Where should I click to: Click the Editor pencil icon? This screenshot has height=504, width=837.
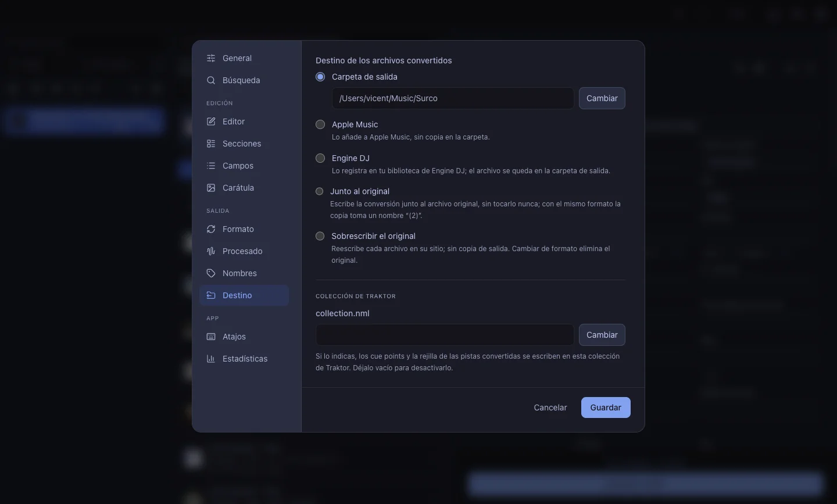[211, 121]
